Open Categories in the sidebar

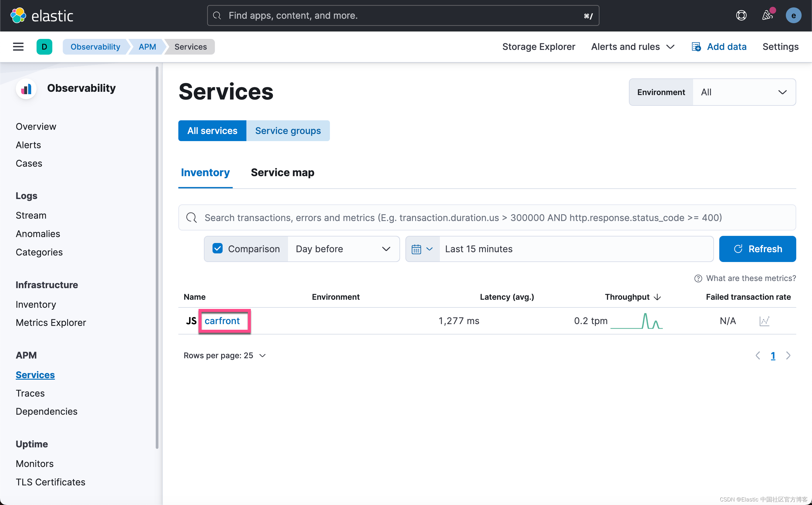click(x=39, y=252)
